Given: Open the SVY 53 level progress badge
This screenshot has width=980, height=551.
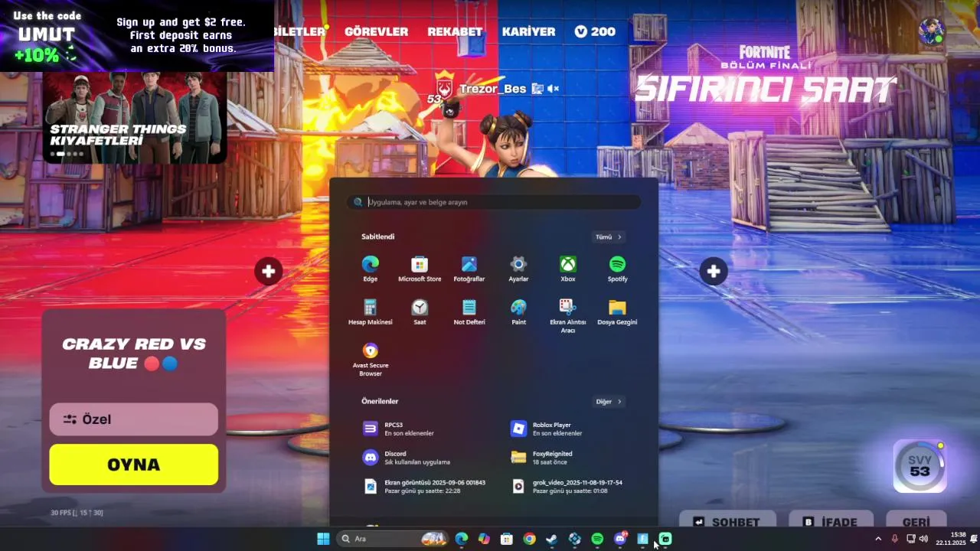Looking at the screenshot, I should pyautogui.click(x=920, y=465).
